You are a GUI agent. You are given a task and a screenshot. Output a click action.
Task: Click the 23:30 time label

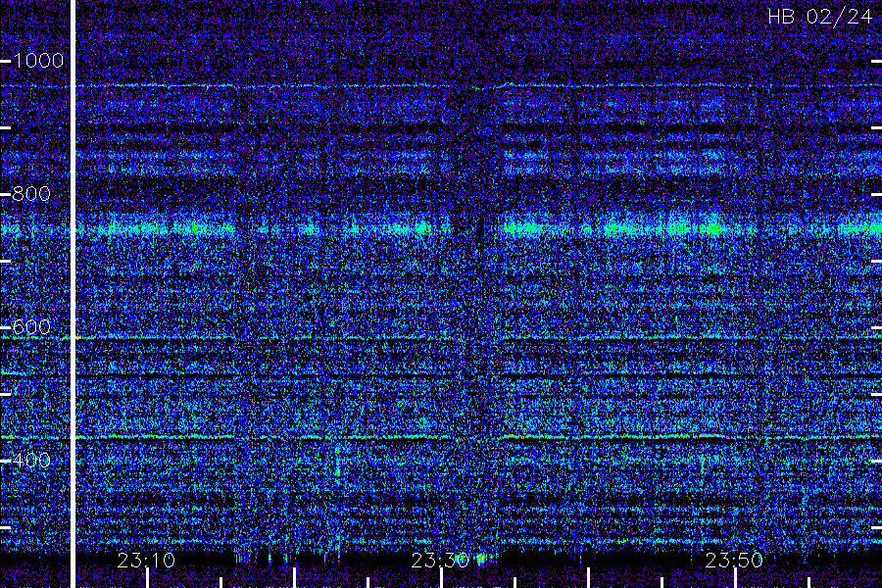[x=440, y=560]
